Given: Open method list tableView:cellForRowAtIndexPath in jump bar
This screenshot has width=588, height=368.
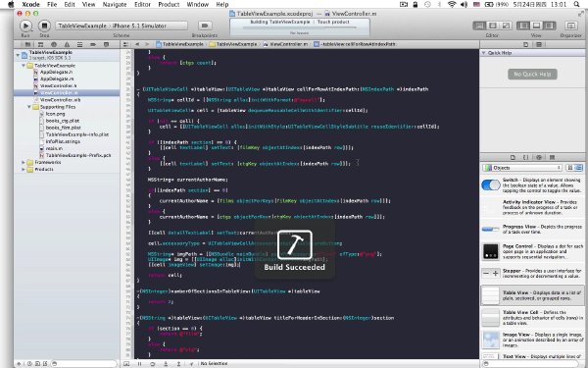Looking at the screenshot, I should [355, 44].
